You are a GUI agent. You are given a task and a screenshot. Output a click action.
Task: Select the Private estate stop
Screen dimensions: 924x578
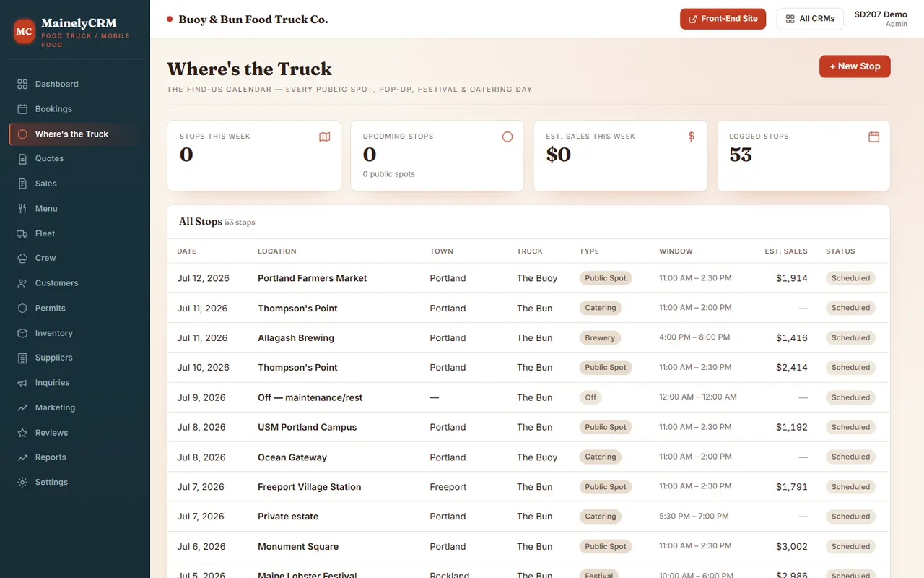[x=288, y=517]
